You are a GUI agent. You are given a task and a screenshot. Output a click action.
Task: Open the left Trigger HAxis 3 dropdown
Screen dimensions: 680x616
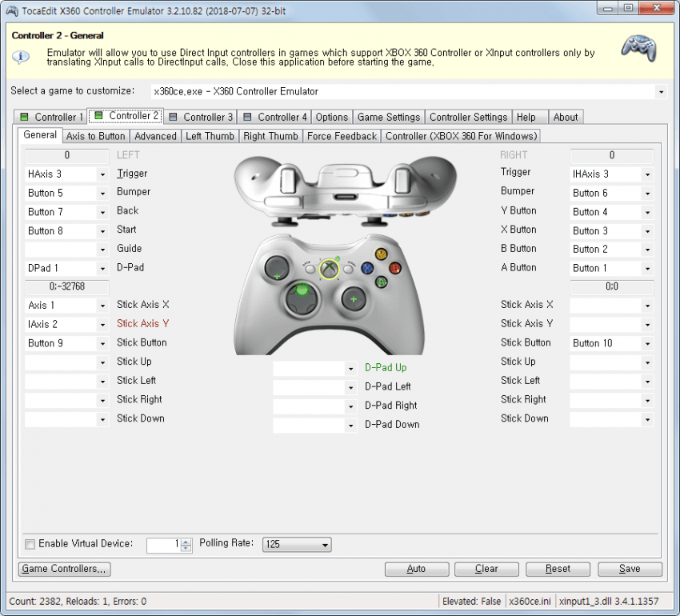click(x=102, y=174)
